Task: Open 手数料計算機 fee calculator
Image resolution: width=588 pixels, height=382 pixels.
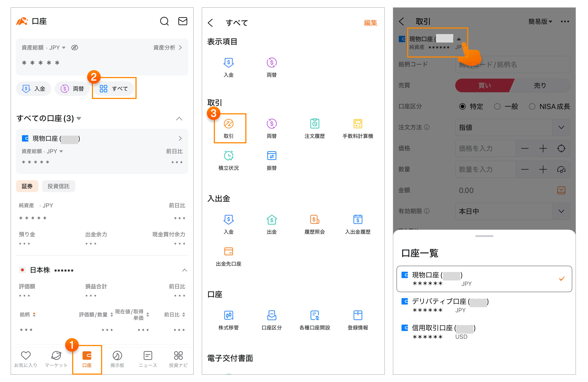Action: click(x=358, y=129)
